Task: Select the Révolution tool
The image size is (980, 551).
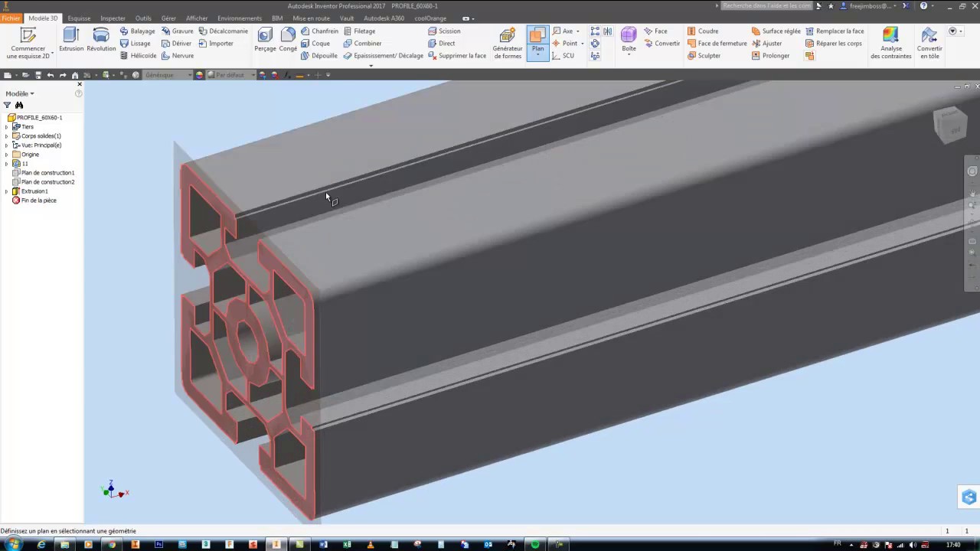Action: pyautogui.click(x=101, y=40)
